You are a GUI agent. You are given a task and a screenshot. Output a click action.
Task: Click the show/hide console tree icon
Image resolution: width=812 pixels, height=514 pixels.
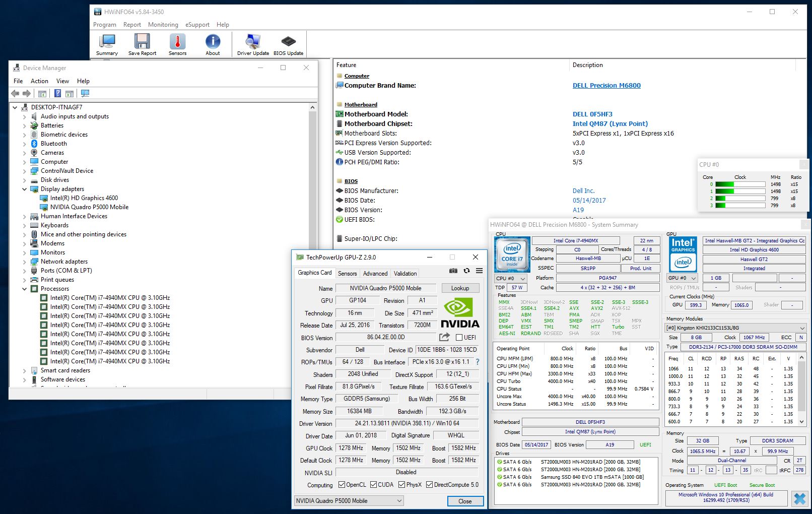pyautogui.click(x=42, y=93)
